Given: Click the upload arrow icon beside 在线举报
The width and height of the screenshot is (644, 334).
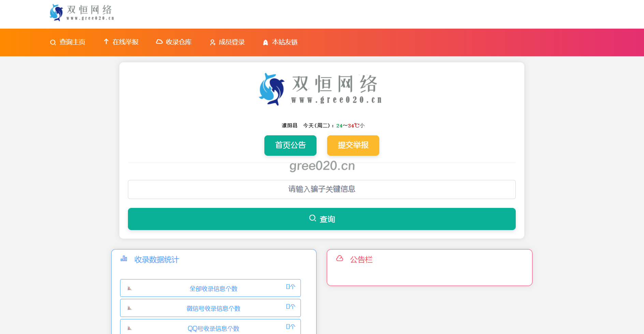Looking at the screenshot, I should pyautogui.click(x=106, y=42).
